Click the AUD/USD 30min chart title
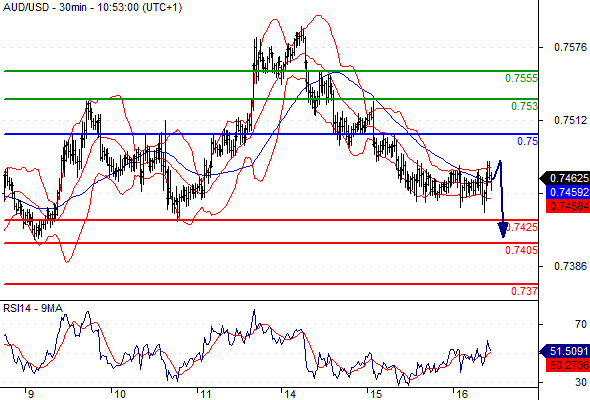Screen dimensions: 590x400 (x=93, y=7)
